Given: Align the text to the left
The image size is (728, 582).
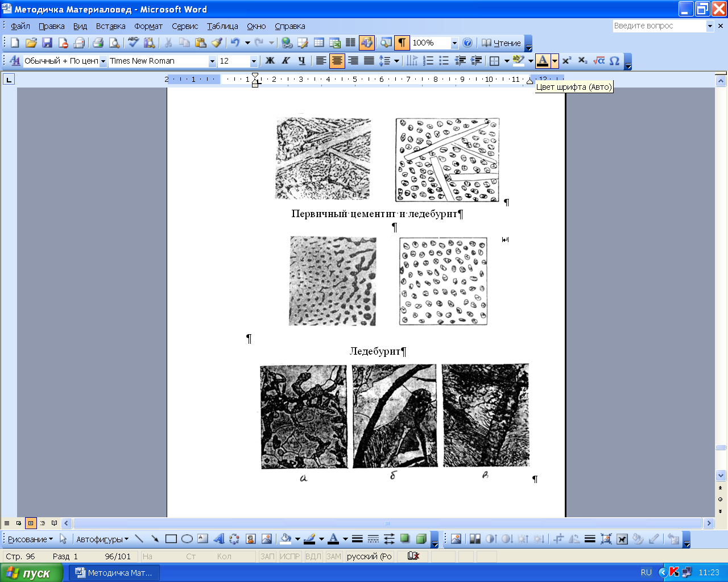Looking at the screenshot, I should click(321, 61).
